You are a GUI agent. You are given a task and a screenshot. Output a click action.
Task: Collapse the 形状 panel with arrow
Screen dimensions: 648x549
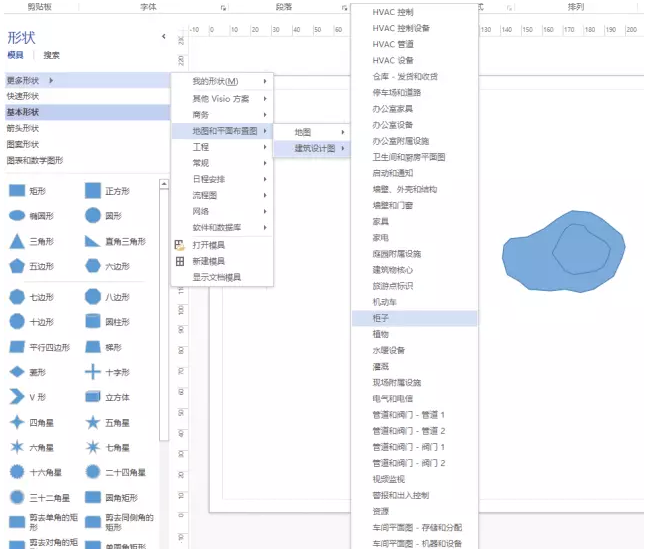[163, 37]
